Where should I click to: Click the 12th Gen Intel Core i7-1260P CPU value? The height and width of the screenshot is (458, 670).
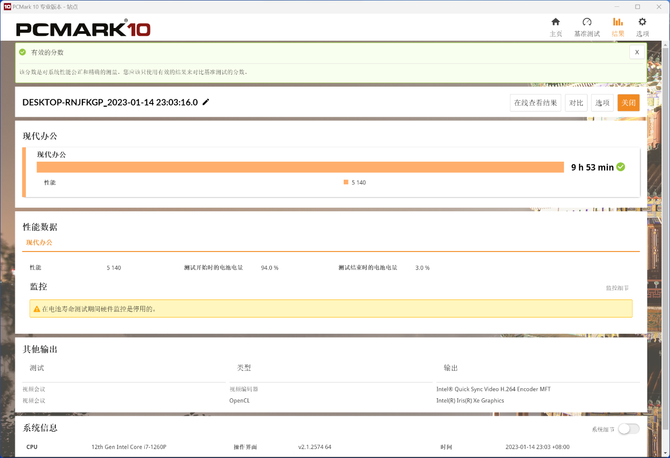(x=129, y=447)
